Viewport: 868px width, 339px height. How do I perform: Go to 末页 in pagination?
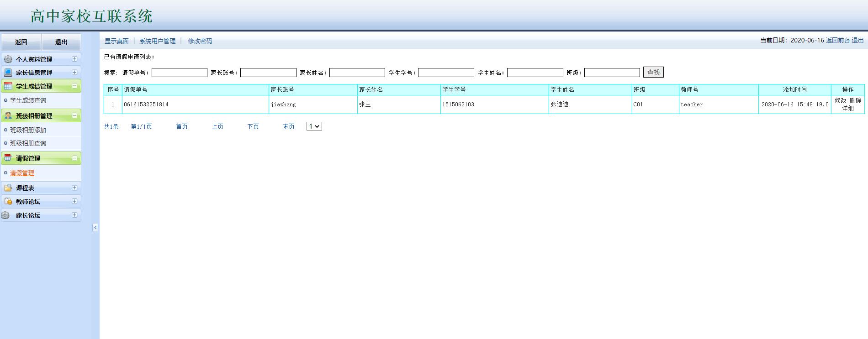289,126
